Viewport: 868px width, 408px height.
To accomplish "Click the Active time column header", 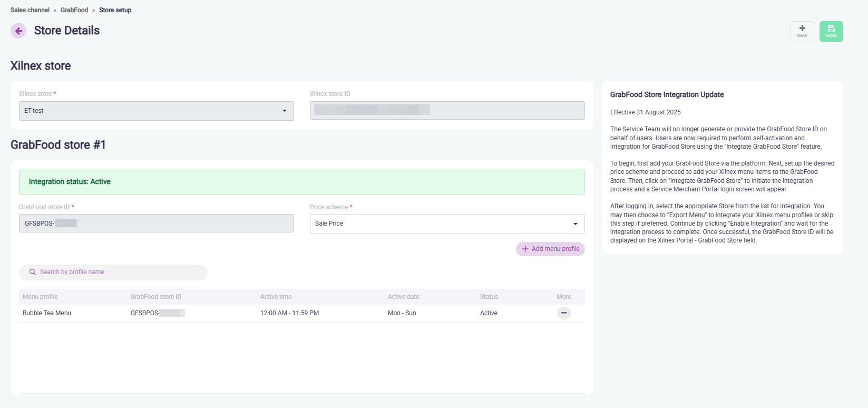I will [x=276, y=297].
